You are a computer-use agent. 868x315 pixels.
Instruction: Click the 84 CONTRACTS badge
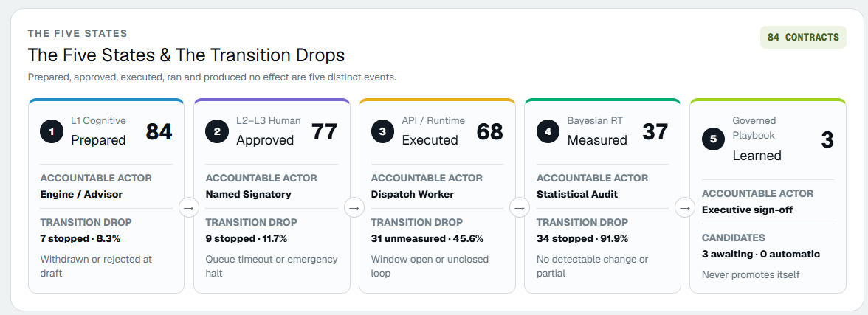[803, 37]
